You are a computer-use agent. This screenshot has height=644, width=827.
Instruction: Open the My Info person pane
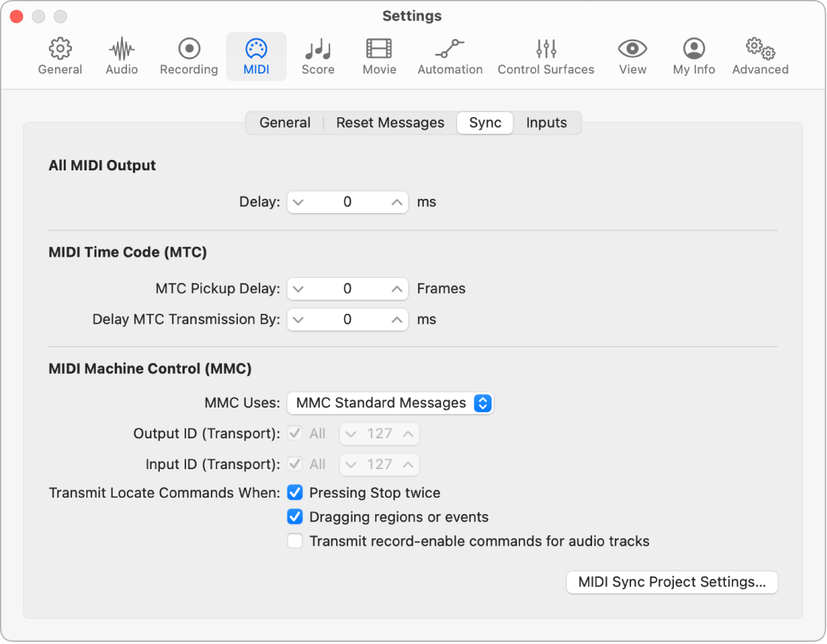tap(694, 56)
